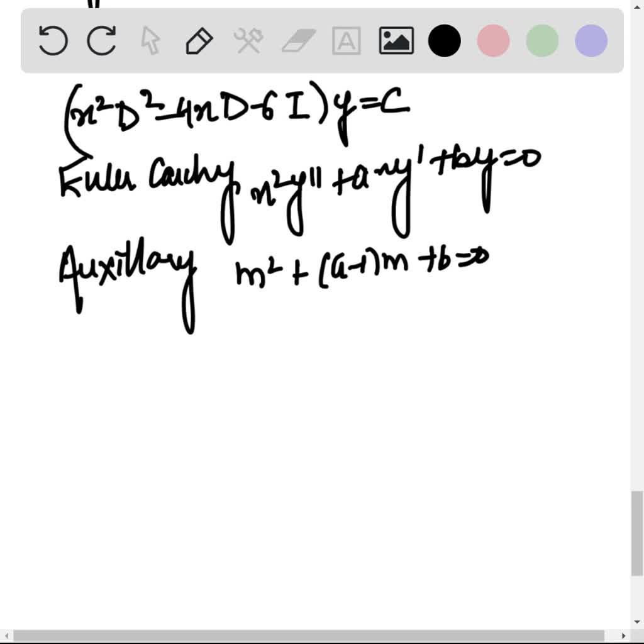Select the Pen drawing tool
This screenshot has height=644, width=644.
(x=199, y=40)
